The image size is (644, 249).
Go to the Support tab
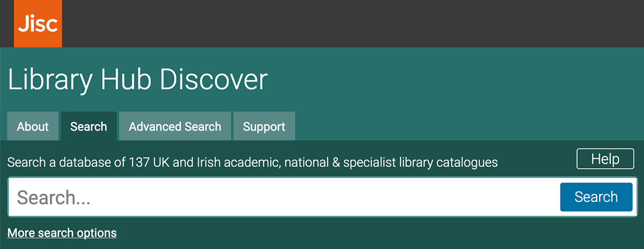[x=264, y=126]
